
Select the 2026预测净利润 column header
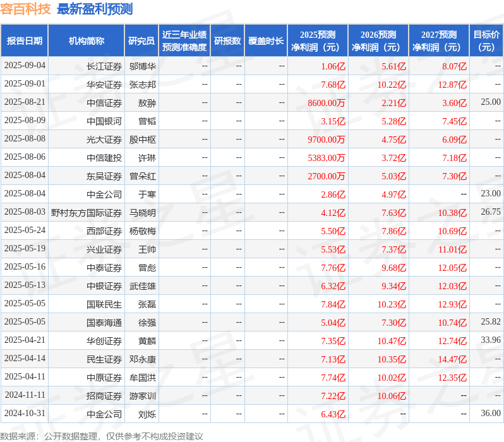[378, 41]
